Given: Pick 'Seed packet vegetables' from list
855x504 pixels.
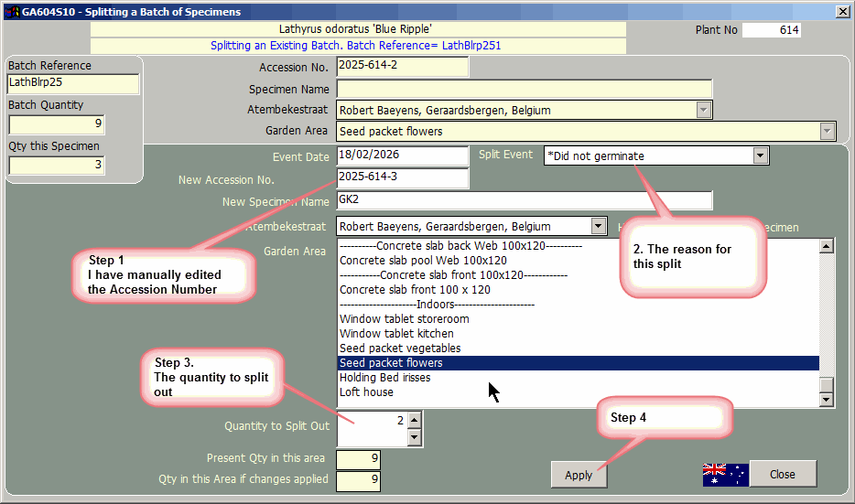Looking at the screenshot, I should [x=400, y=349].
